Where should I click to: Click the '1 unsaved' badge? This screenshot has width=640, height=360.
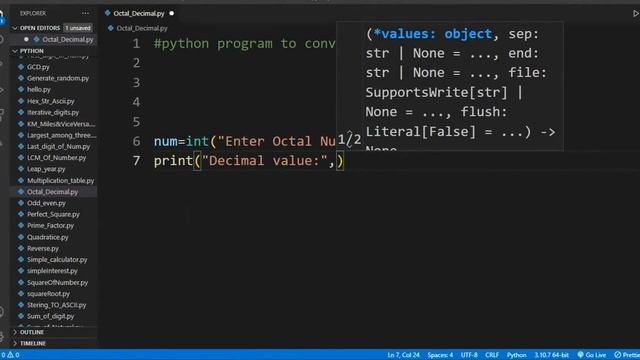tap(78, 28)
